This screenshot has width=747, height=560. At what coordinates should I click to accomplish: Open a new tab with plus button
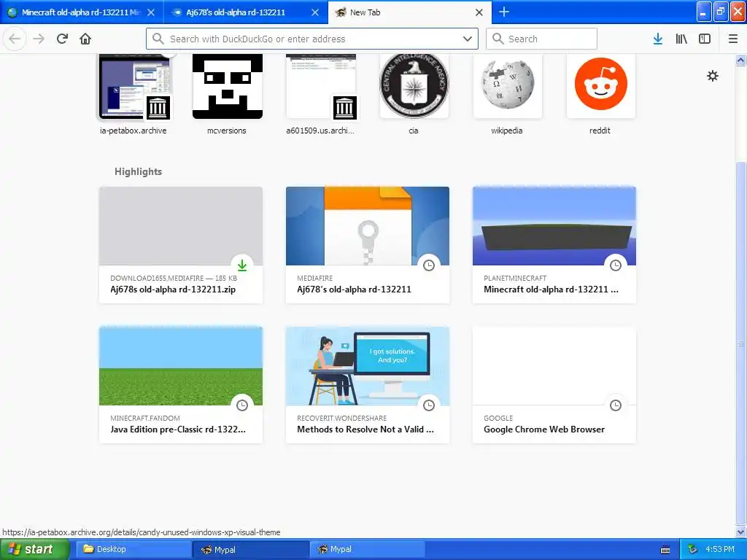point(503,12)
